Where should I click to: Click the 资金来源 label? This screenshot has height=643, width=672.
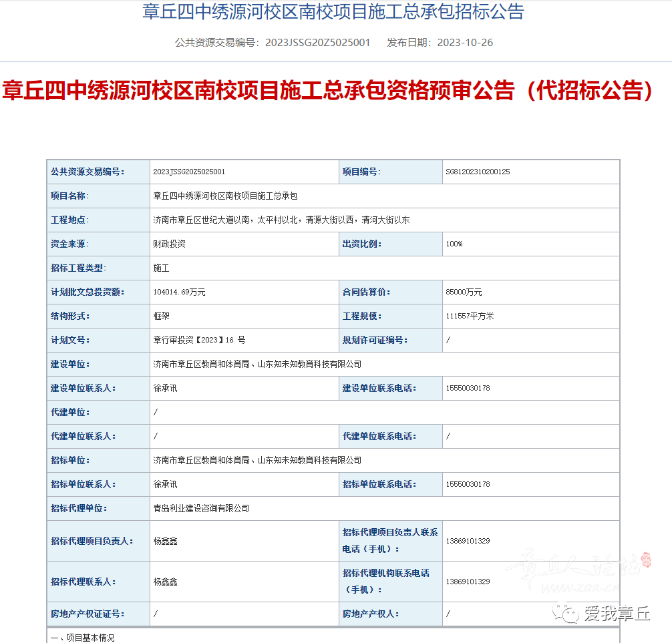[x=69, y=244]
